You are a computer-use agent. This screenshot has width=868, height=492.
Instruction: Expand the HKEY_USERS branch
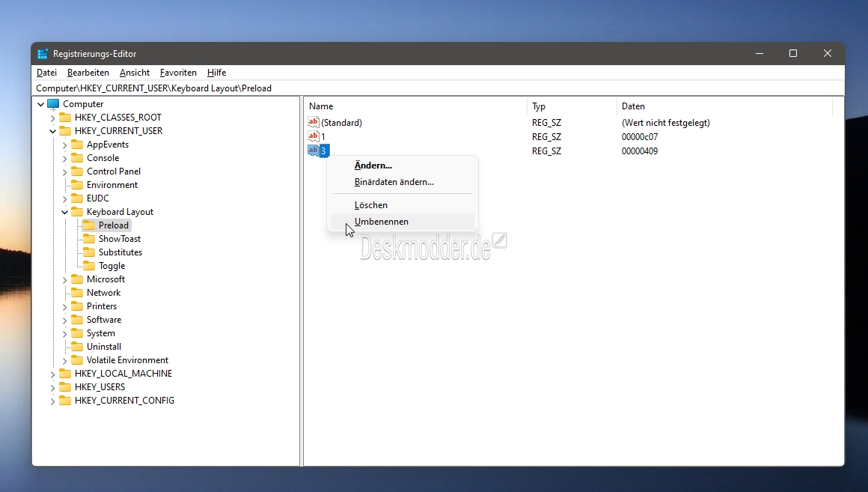pos(52,387)
